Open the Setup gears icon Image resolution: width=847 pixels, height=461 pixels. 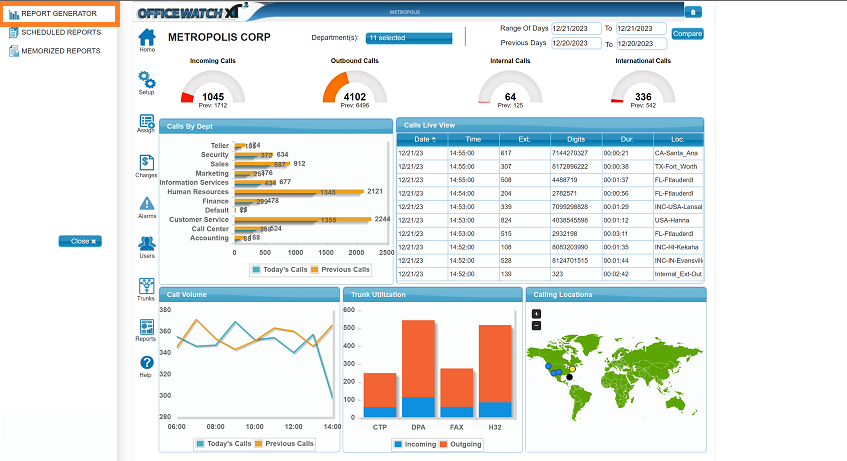[146, 80]
